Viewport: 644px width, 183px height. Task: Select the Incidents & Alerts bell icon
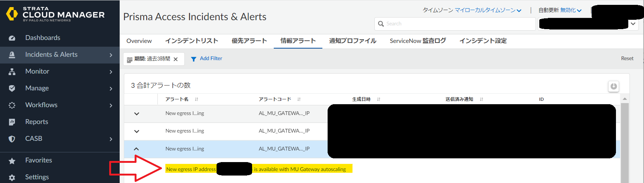tap(12, 55)
